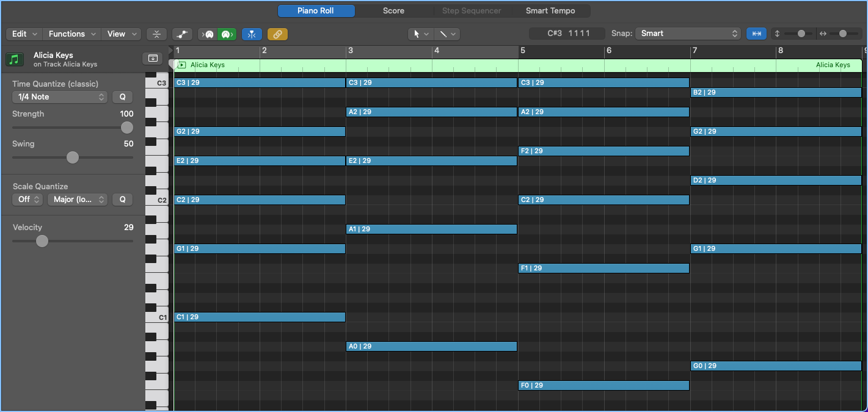Toggle the blue pin icon in the toolbar
Viewport: 868px width, 412px height.
[x=252, y=34]
